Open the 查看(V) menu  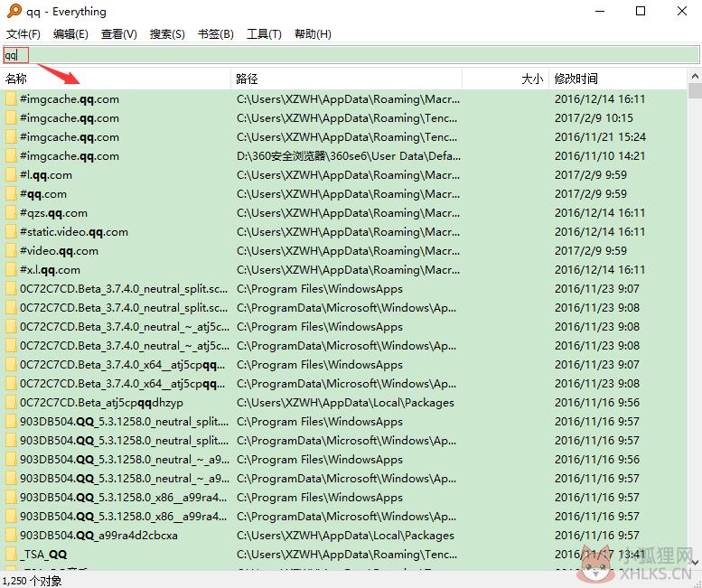pos(118,34)
